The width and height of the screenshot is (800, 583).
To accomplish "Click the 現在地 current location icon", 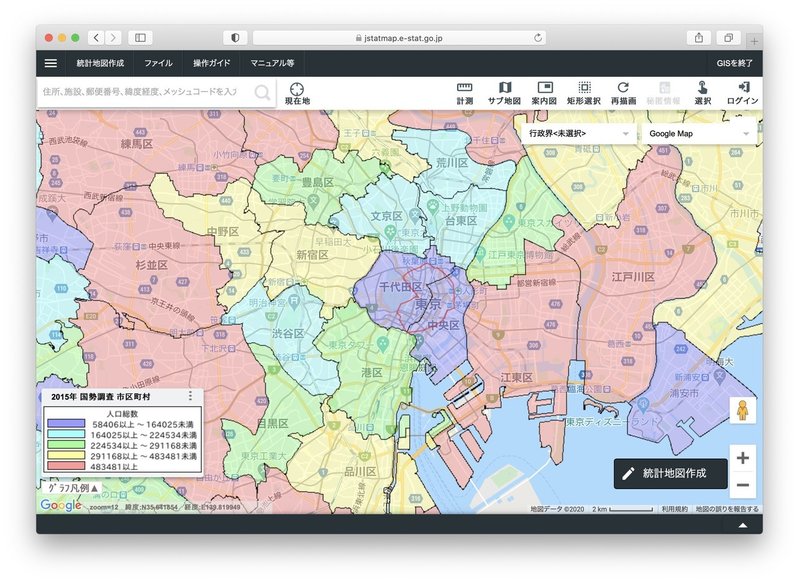I will click(297, 94).
